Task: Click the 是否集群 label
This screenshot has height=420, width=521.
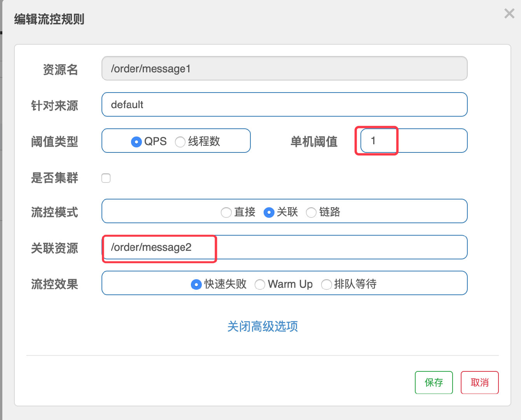Action: pyautogui.click(x=55, y=178)
